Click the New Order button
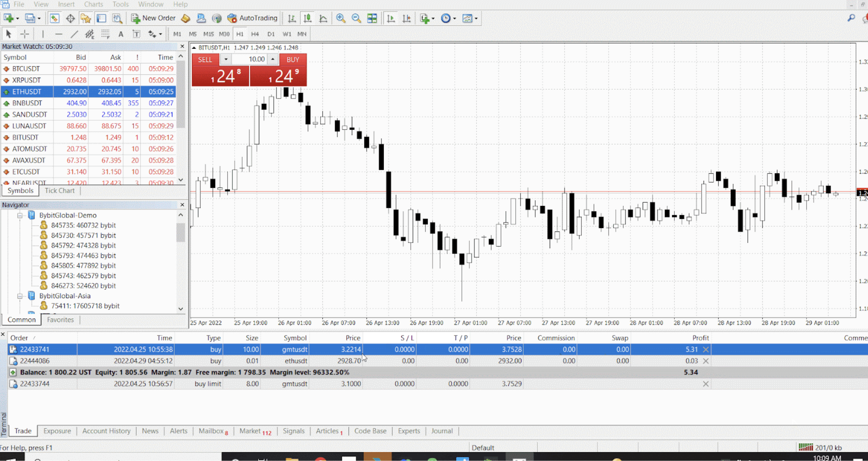The height and width of the screenshot is (461, 868). click(x=154, y=18)
